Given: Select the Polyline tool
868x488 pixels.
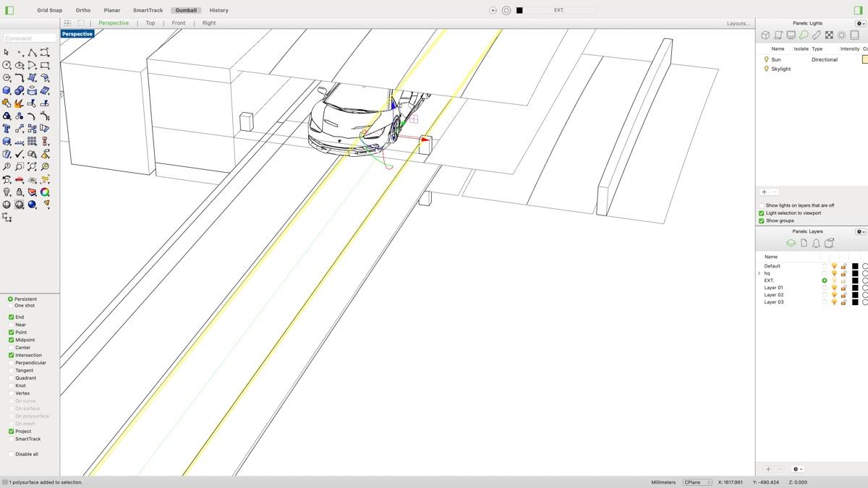Looking at the screenshot, I should pyautogui.click(x=32, y=52).
